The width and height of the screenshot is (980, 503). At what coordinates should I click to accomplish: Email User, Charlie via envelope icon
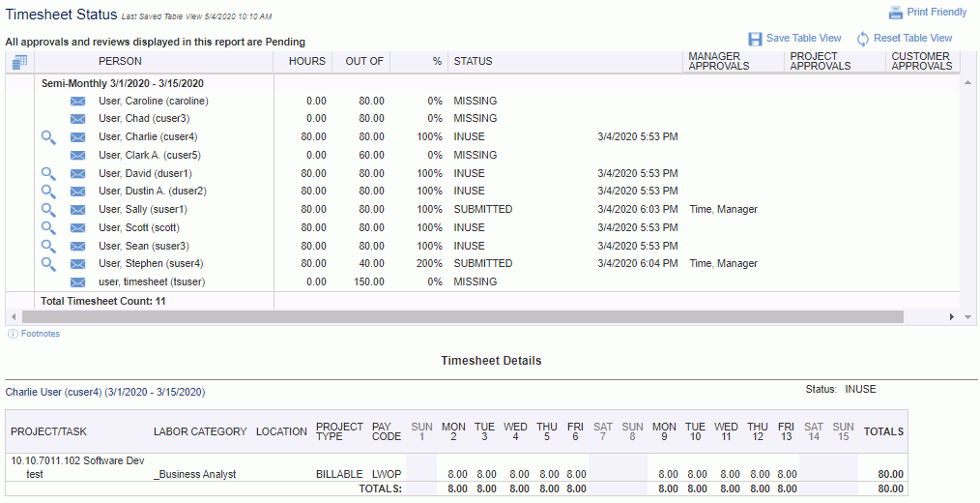(x=77, y=137)
